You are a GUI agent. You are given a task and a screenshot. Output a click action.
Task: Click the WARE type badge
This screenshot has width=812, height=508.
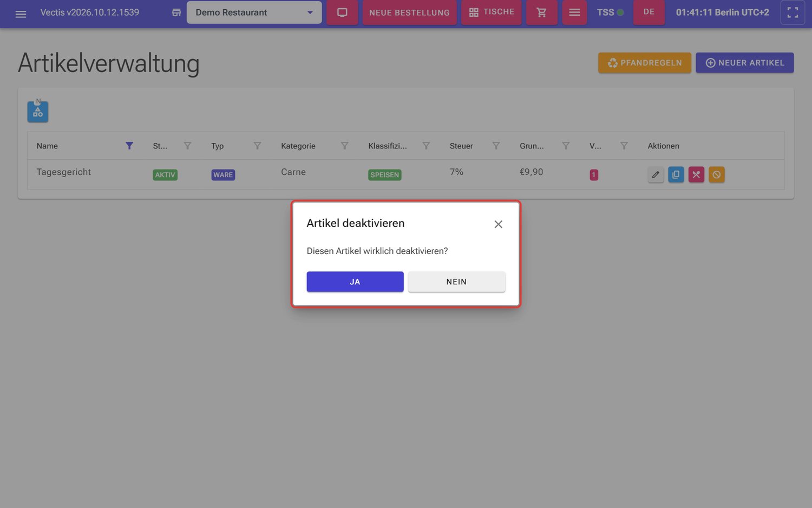point(223,175)
